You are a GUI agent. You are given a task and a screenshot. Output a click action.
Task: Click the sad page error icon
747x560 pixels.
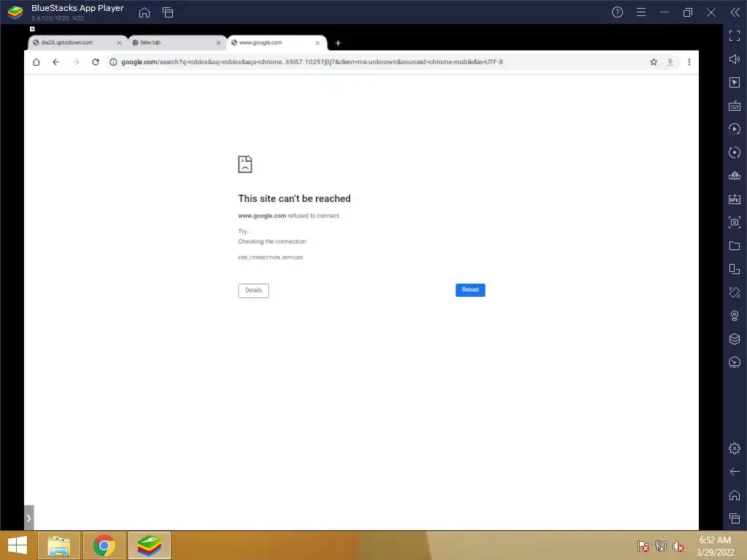pyautogui.click(x=245, y=164)
